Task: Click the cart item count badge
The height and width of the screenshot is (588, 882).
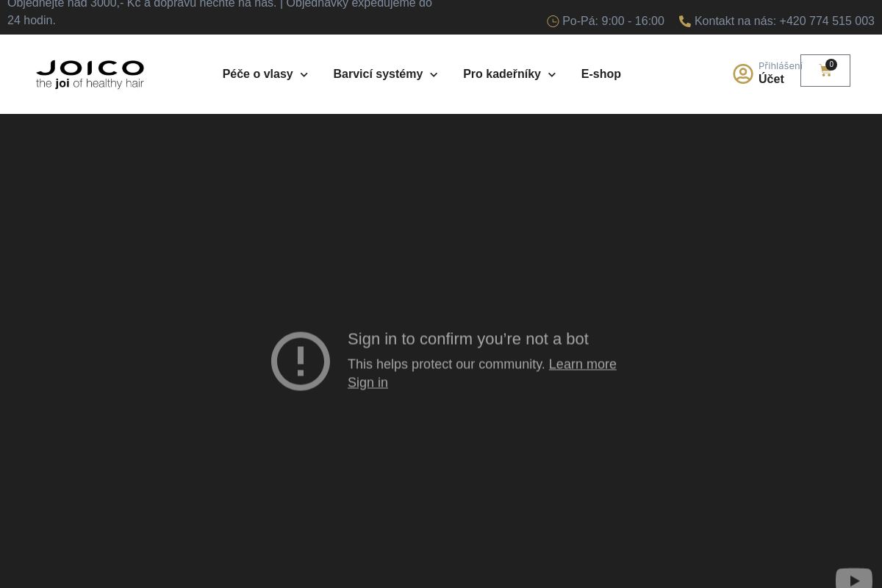Action: click(831, 65)
